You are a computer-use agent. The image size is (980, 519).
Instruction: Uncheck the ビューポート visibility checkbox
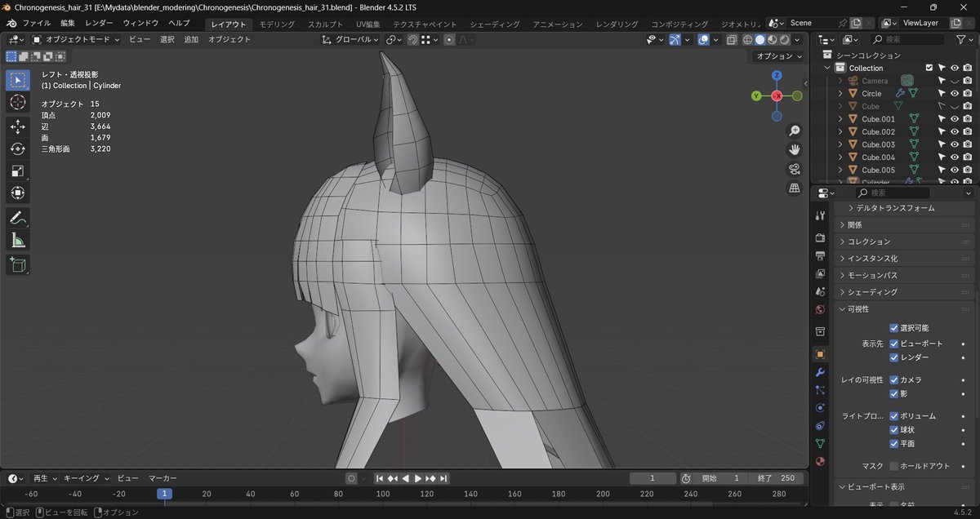click(893, 344)
